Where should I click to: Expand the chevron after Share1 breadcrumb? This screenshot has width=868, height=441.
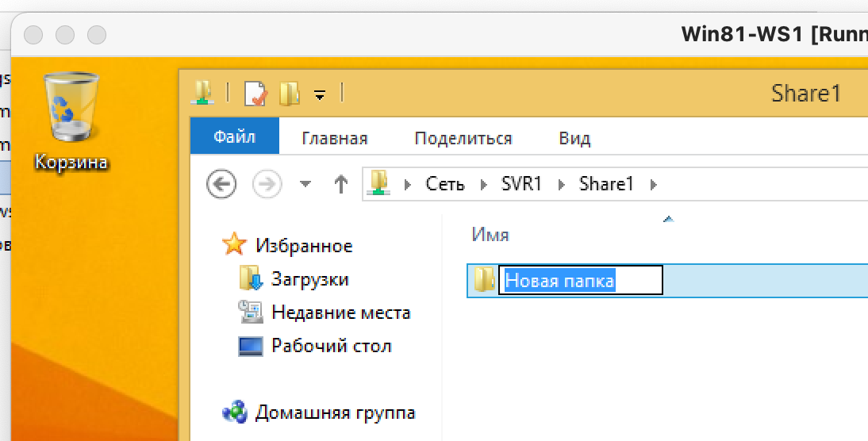click(654, 184)
